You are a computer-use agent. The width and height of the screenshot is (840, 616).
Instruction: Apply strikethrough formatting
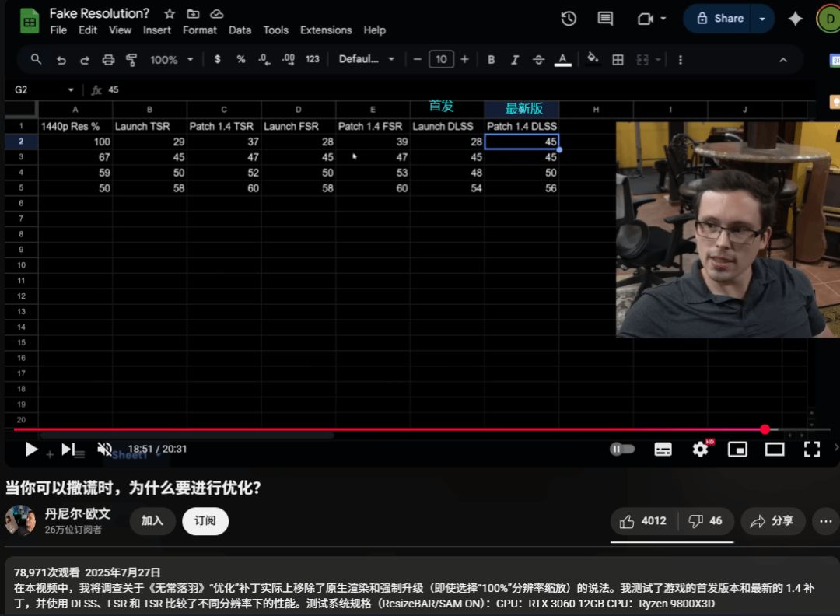click(538, 60)
